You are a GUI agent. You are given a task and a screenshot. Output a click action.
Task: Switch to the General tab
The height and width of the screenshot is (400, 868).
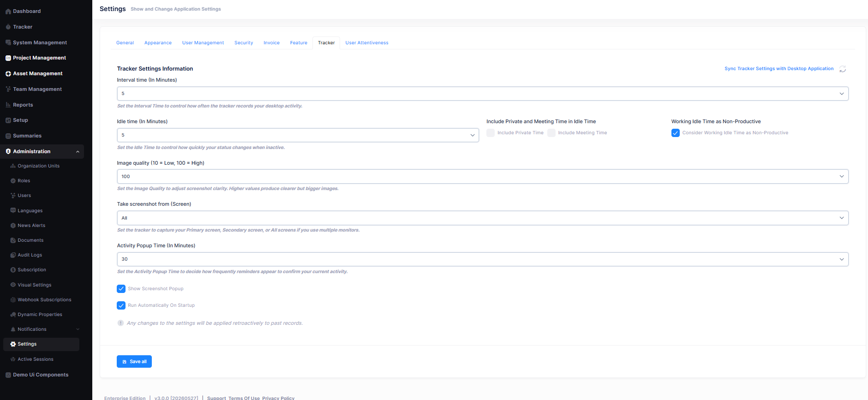coord(125,43)
